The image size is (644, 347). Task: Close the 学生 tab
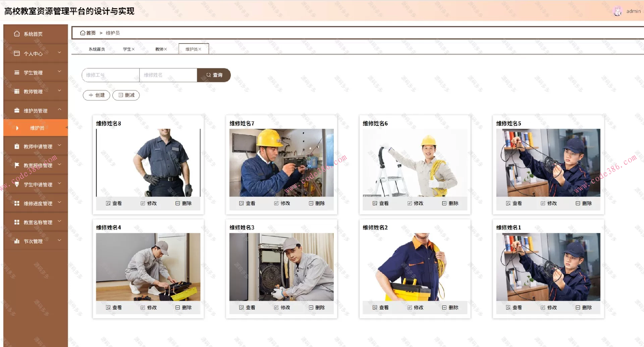click(133, 49)
